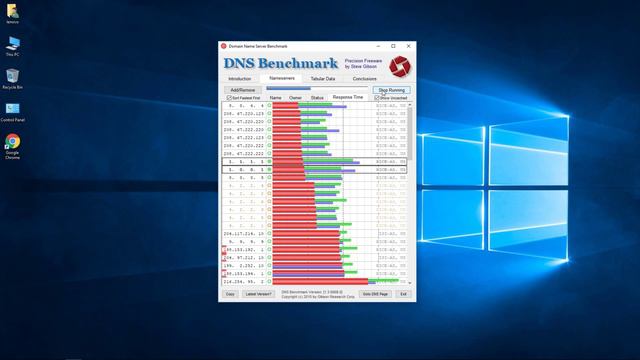
Task: Click status circle for 216.254.95.2 row
Action: tap(269, 282)
